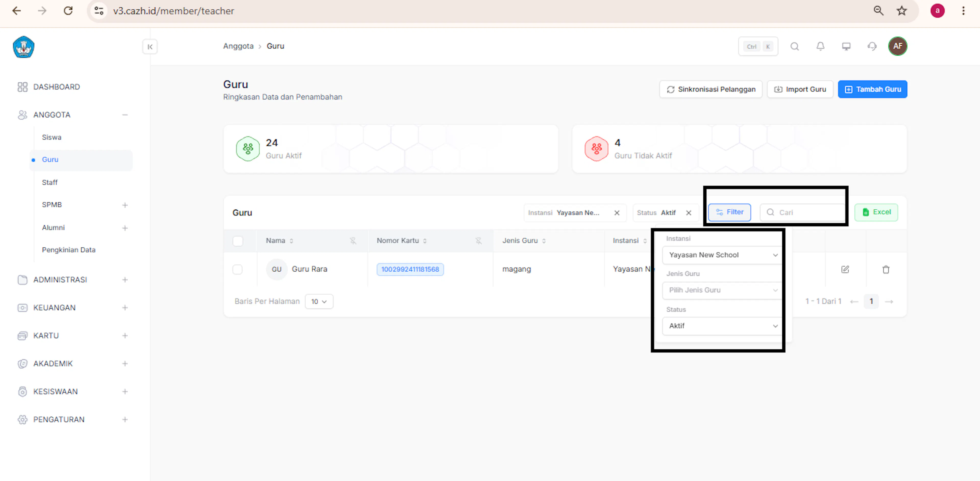The image size is (980, 481).
Task: Select page 1 in pagination
Action: coord(871,301)
